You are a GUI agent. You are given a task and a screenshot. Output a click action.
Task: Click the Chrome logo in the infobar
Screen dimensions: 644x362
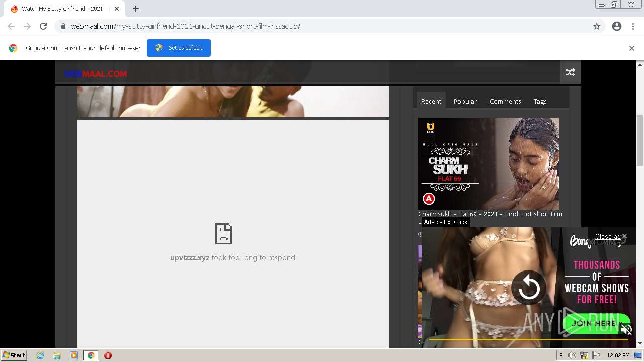pos(13,48)
